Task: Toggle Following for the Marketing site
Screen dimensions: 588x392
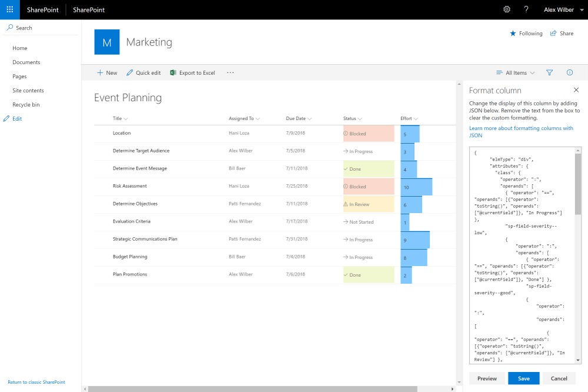Action: click(526, 34)
